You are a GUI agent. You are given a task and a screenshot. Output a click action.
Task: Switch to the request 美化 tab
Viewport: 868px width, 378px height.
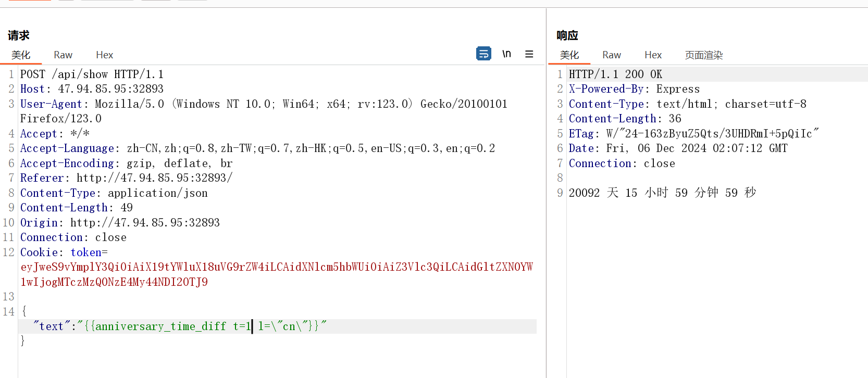point(21,55)
